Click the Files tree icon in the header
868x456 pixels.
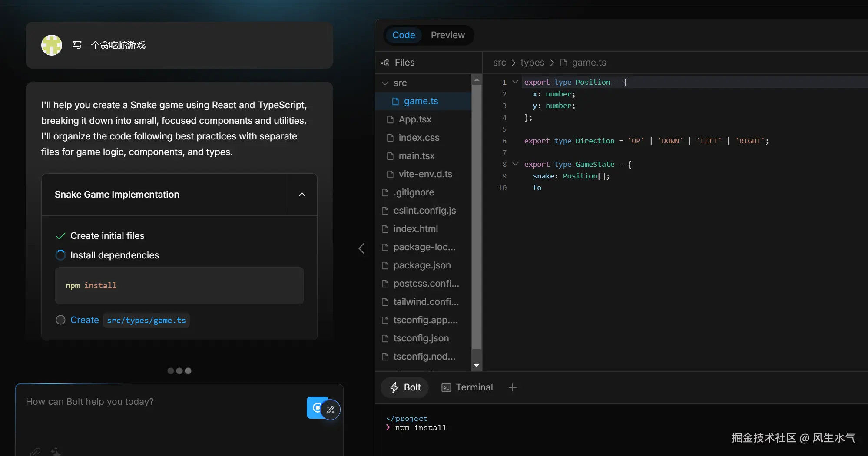[385, 63]
